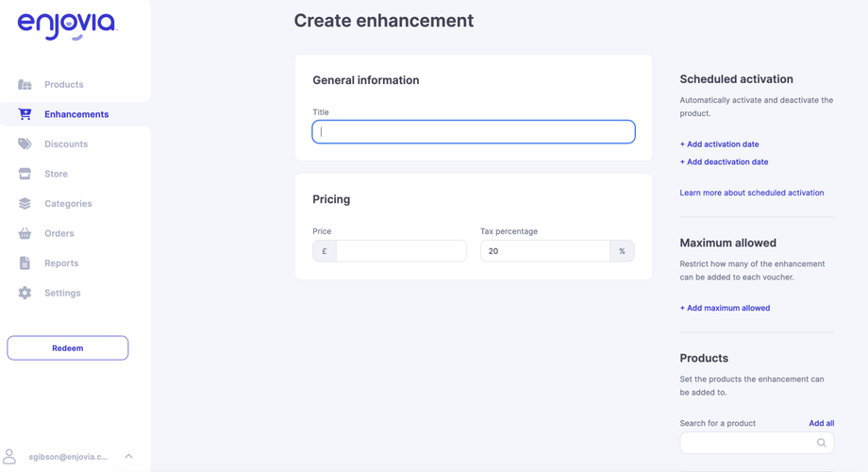Click the Discounts tag icon
The height and width of the screenshot is (472, 868).
point(25,144)
